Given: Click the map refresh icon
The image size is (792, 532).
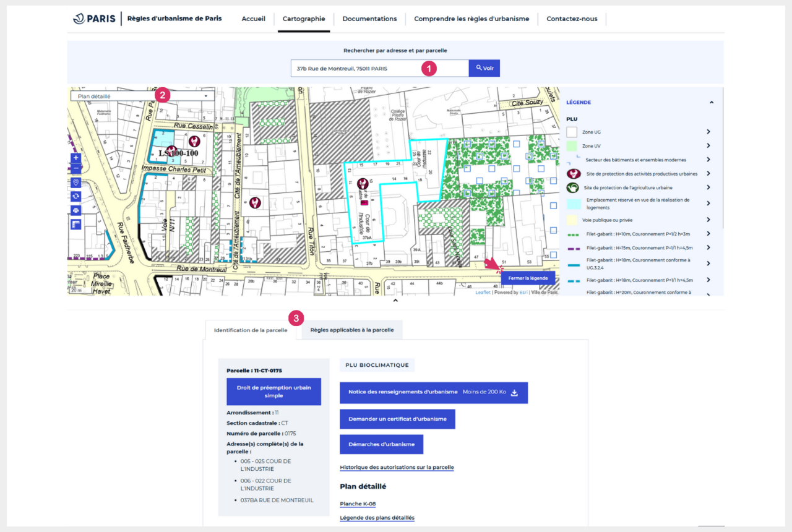Looking at the screenshot, I should click(75, 196).
